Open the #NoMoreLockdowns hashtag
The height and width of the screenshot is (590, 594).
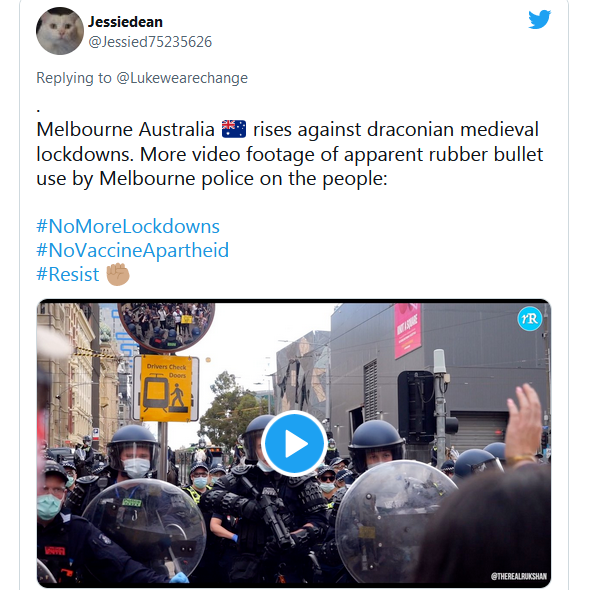(x=128, y=226)
